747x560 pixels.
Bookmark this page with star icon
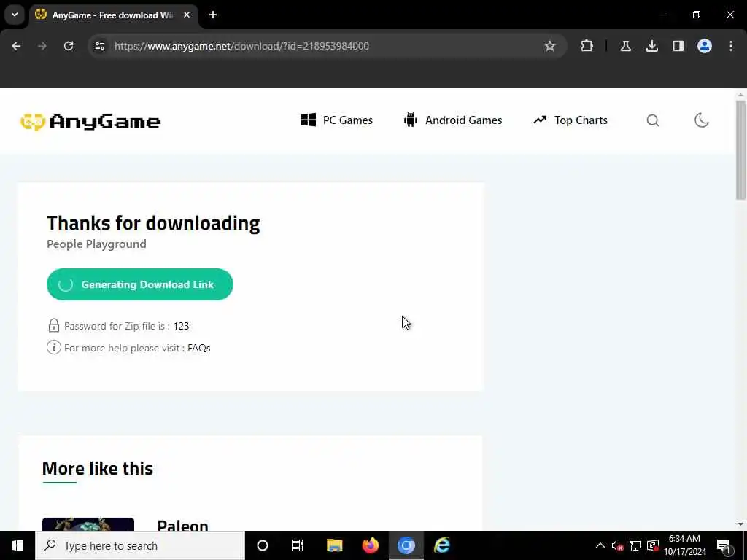pos(550,46)
